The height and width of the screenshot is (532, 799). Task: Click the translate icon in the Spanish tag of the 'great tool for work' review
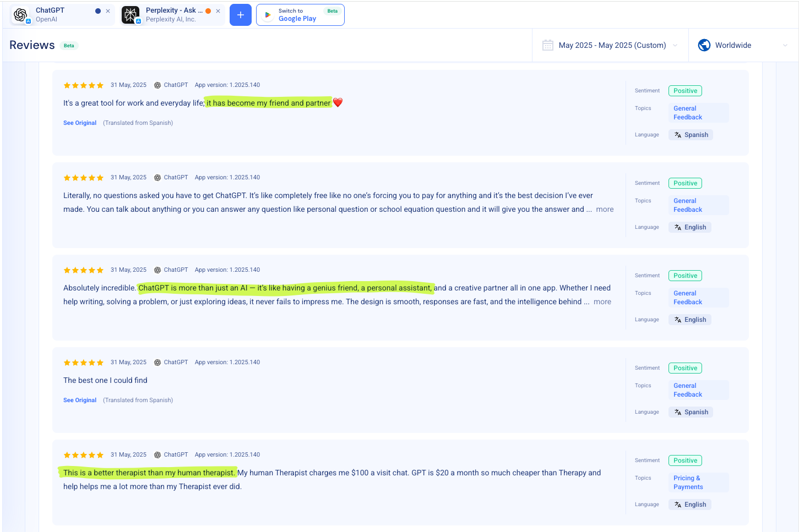point(678,135)
